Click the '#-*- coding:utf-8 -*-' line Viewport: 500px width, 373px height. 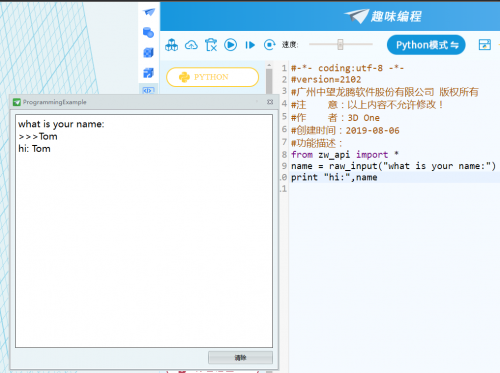[347, 68]
